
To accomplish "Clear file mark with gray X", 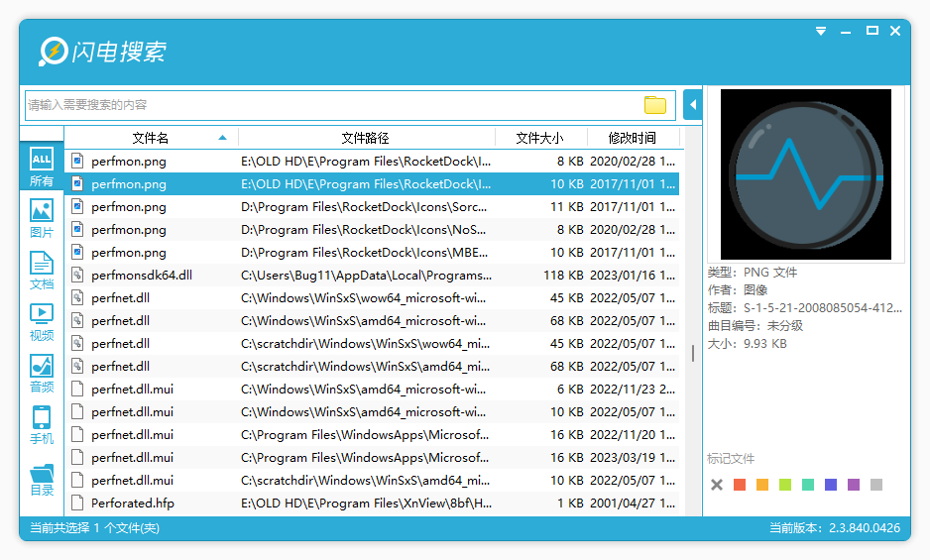I will pyautogui.click(x=717, y=485).
